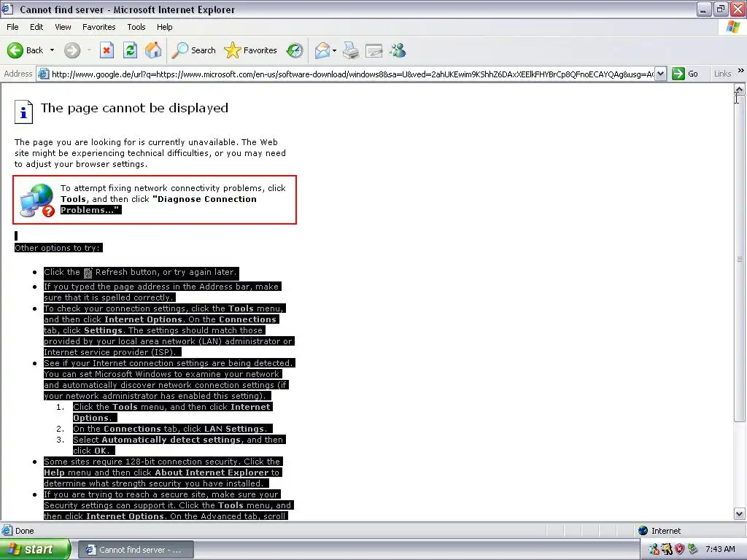Print the page with the printer icon
Viewport: 747px width, 560px height.
coord(351,50)
